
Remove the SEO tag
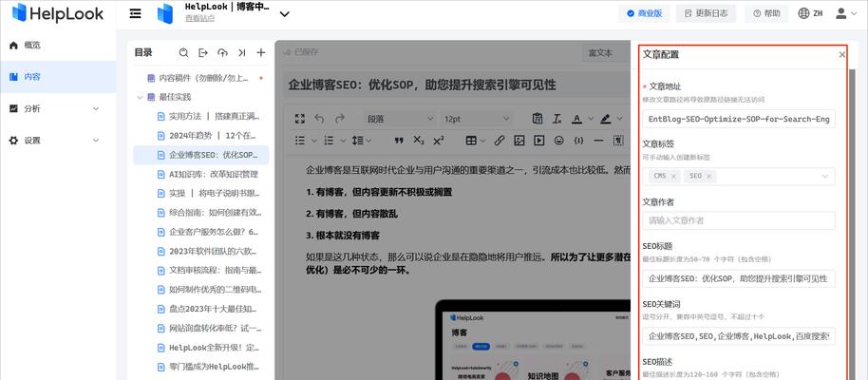pos(708,176)
